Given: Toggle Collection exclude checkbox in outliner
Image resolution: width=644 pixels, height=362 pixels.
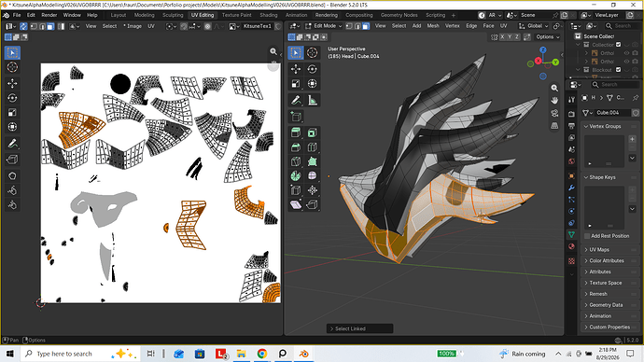Looking at the screenshot, I should [618, 45].
